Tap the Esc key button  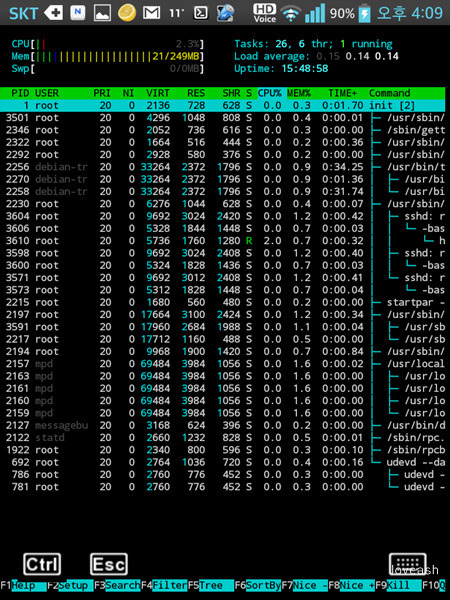(109, 564)
